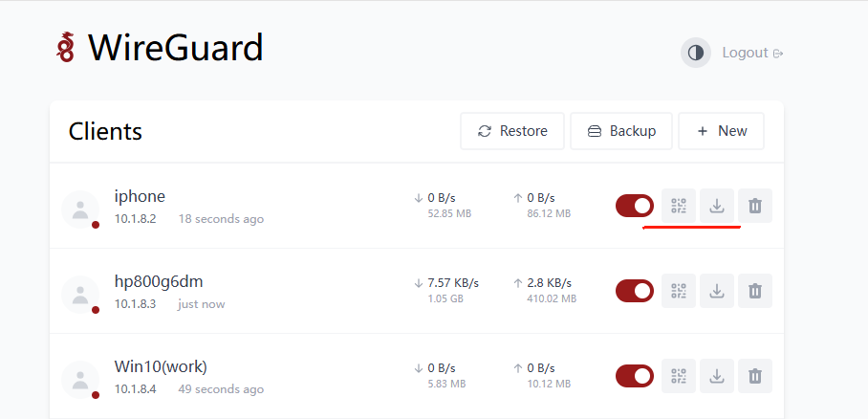Delete the iphone client
Image resolution: width=868 pixels, height=419 pixels.
point(755,206)
